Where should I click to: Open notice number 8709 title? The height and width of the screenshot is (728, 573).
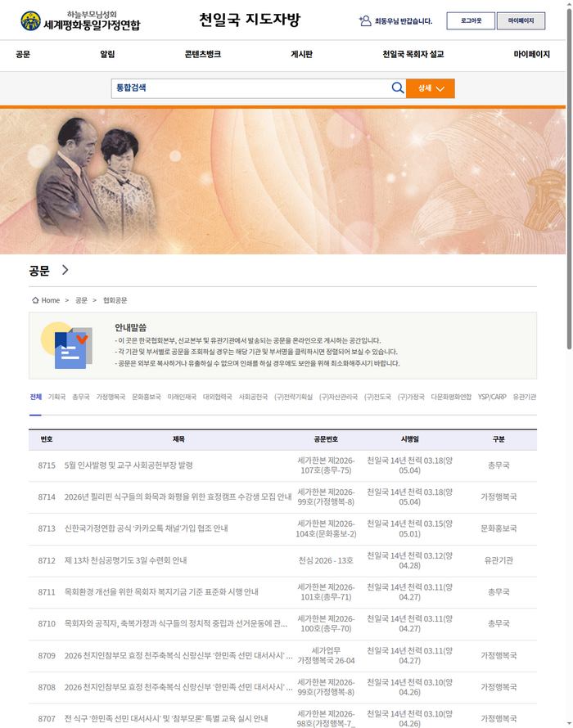178,655
